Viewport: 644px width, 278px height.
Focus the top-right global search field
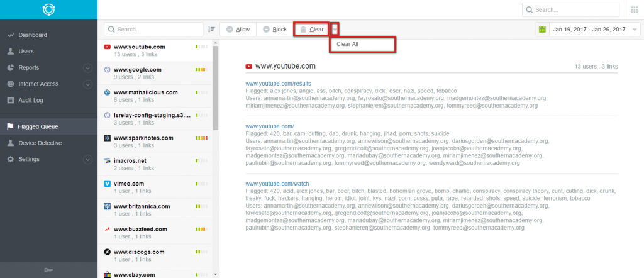[x=570, y=10]
